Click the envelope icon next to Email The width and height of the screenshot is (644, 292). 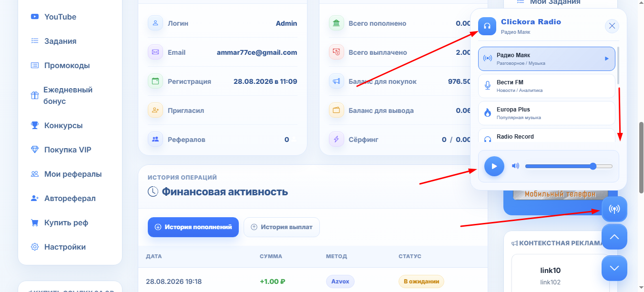pyautogui.click(x=155, y=52)
